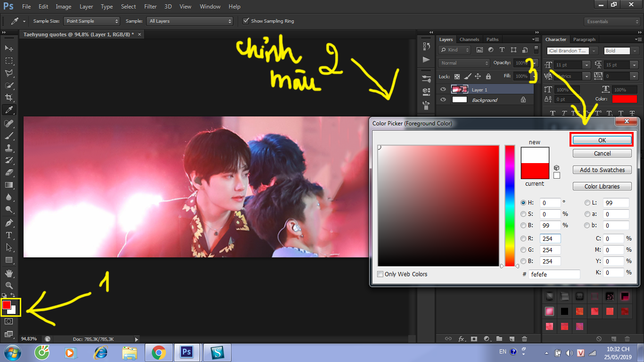Select the Move tool
The height and width of the screenshot is (362, 644).
point(8,49)
